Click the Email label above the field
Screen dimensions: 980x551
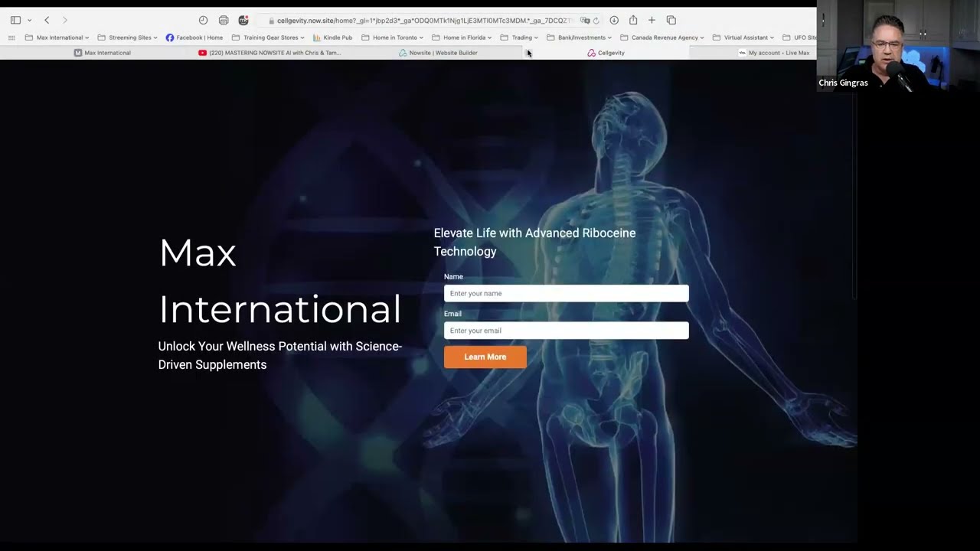coord(452,314)
